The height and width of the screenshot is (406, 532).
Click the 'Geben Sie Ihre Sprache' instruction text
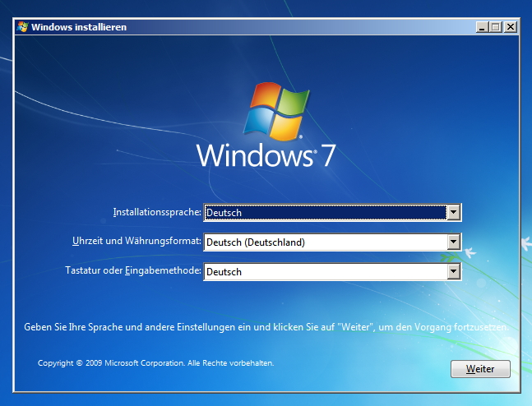pos(266,327)
